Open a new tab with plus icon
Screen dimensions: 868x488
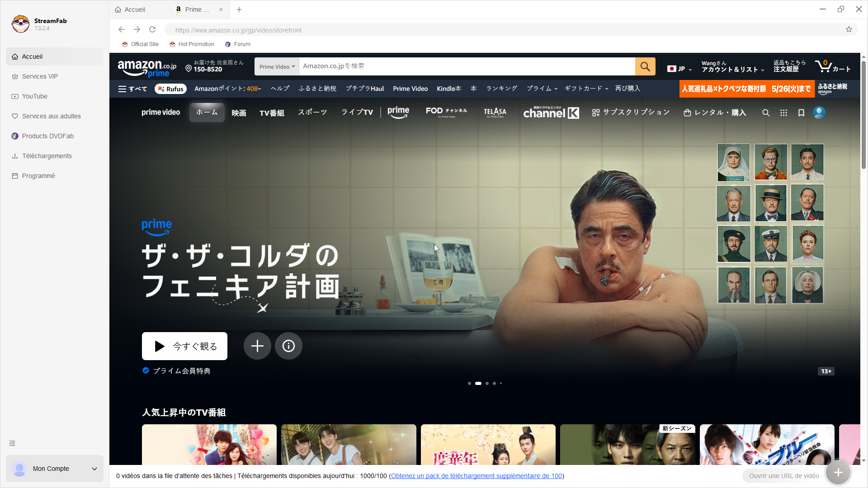pyautogui.click(x=239, y=9)
